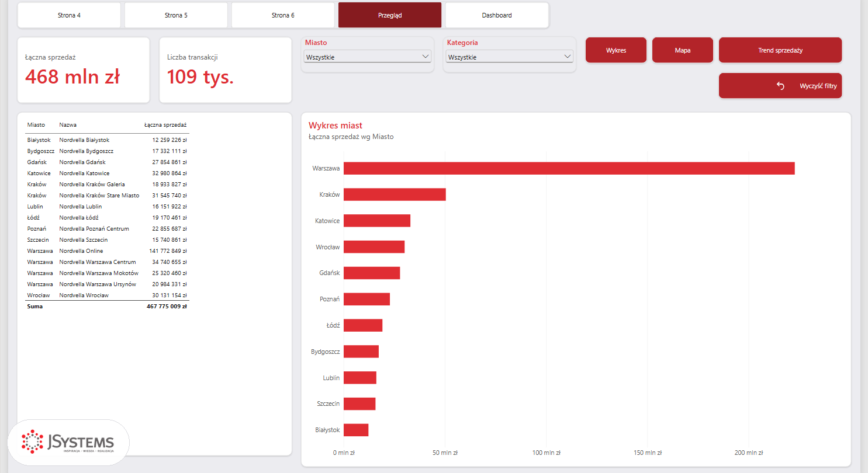Click the 468 mln zł sales card
Screen dimensions: 868x473
click(84, 70)
